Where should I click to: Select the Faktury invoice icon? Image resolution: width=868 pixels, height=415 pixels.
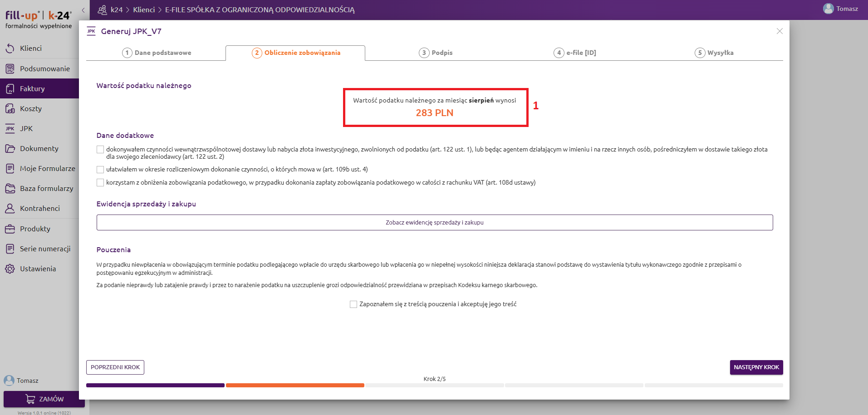pyautogui.click(x=10, y=89)
